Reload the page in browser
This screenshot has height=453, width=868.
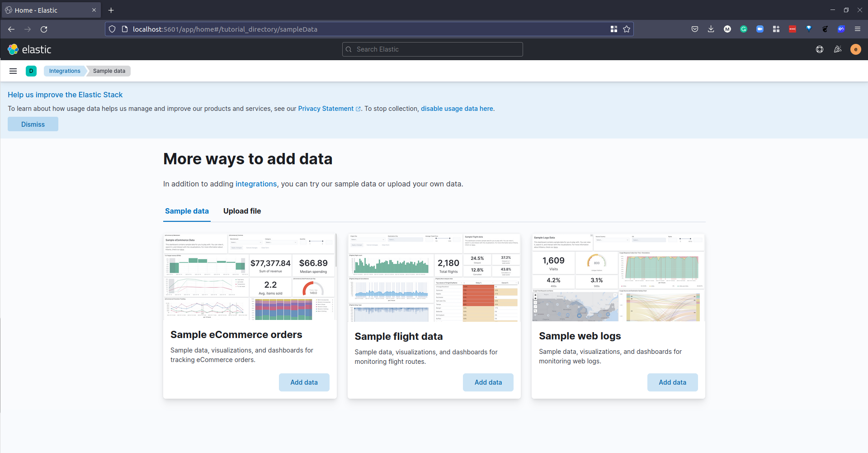pos(44,29)
